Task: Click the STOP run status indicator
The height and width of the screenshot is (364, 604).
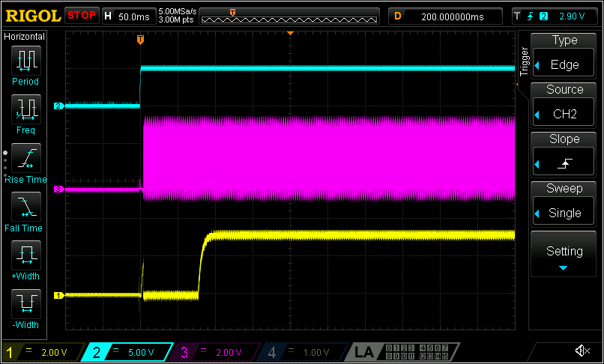Action: tap(82, 16)
